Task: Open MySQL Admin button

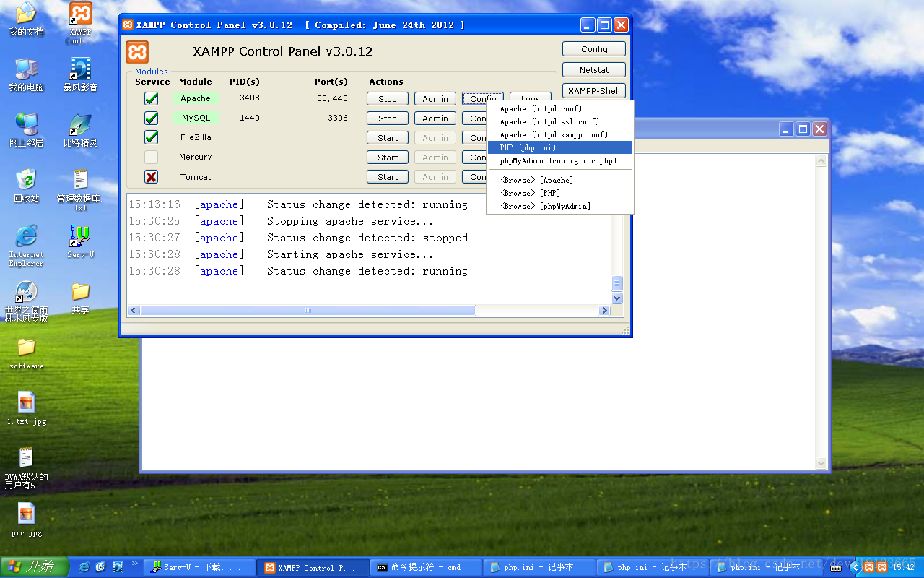Action: coord(435,118)
